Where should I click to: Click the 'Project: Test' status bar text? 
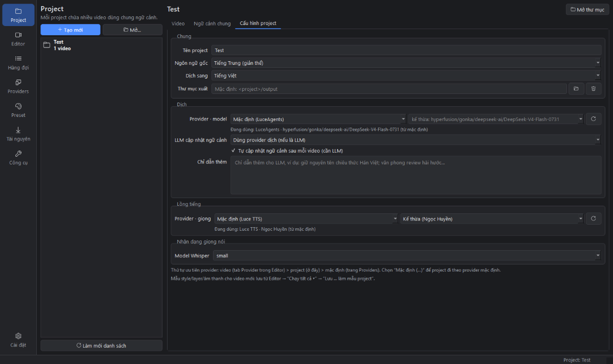577,360
